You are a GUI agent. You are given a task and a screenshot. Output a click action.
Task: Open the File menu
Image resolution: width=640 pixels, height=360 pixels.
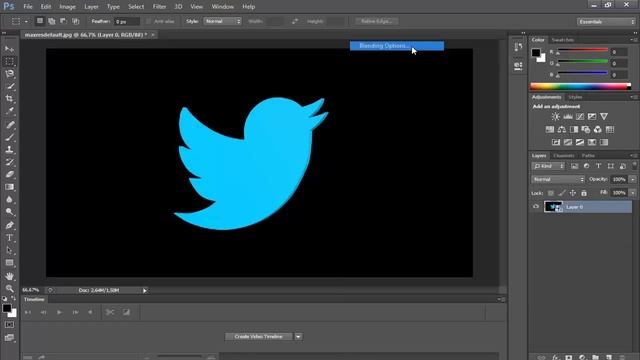click(x=28, y=7)
